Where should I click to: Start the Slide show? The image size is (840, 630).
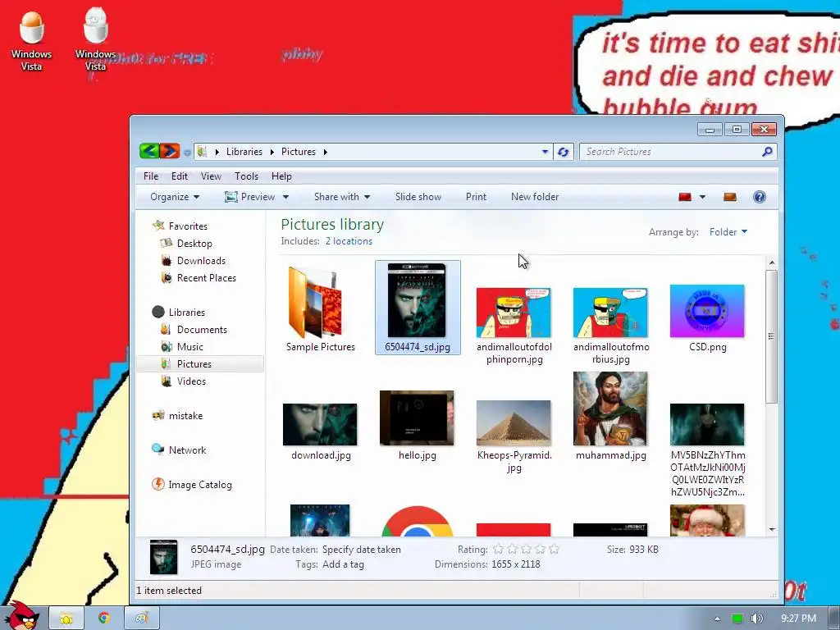coord(418,197)
